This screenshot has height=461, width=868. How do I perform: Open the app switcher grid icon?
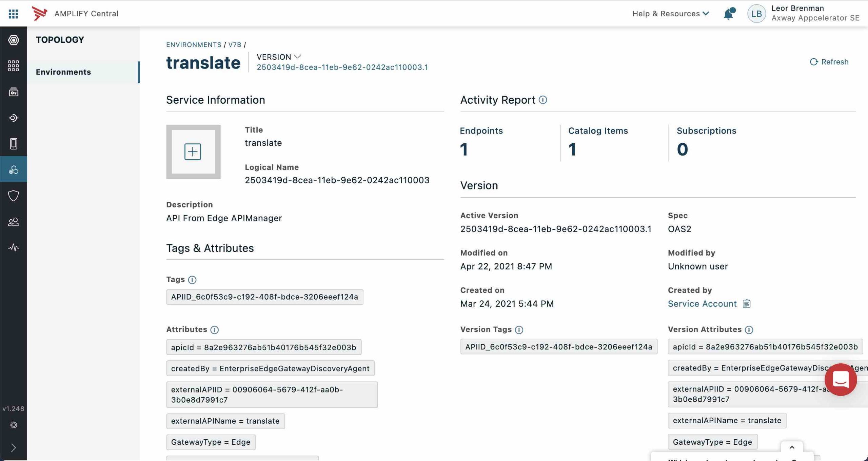pyautogui.click(x=13, y=14)
